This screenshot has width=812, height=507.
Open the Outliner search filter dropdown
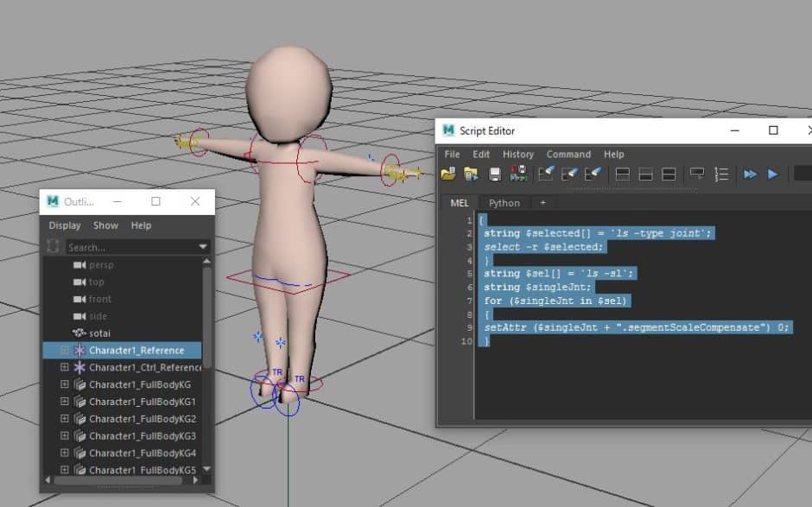point(204,246)
